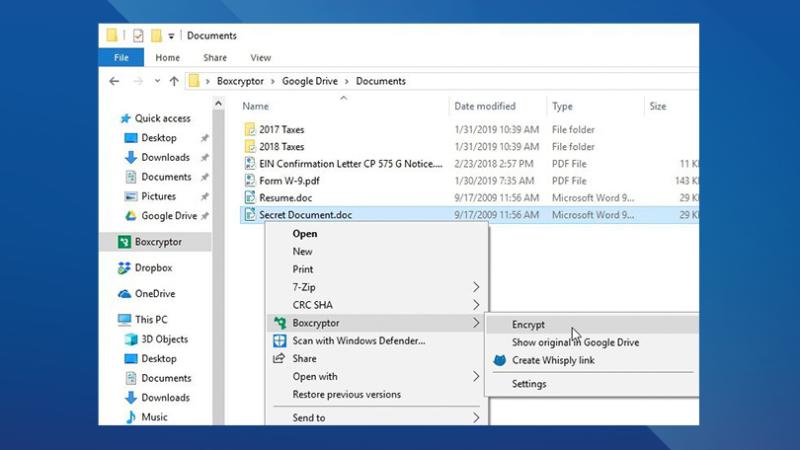Switch to the View ribbon tab

pyautogui.click(x=261, y=58)
